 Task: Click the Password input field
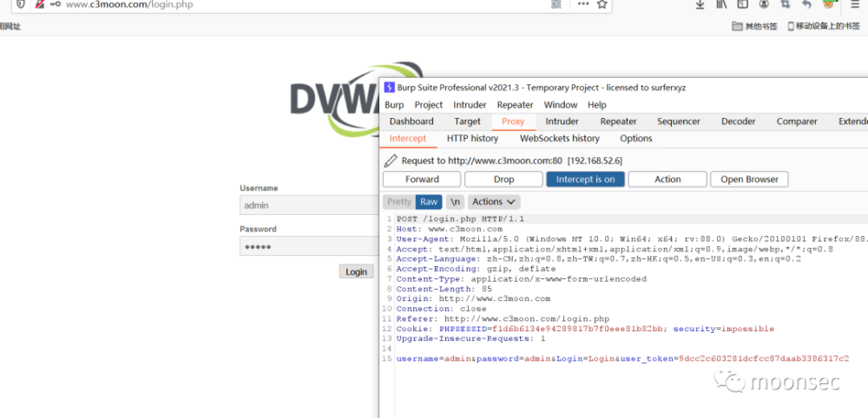(309, 246)
